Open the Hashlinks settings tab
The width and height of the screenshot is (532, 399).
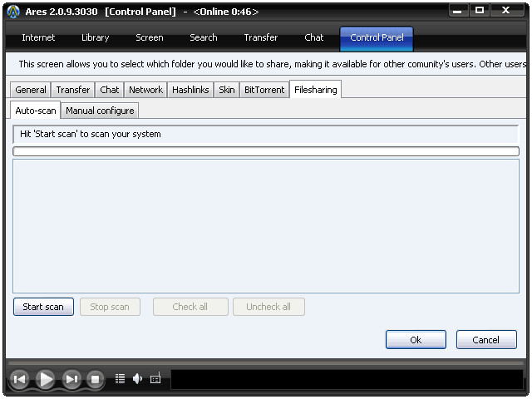pyautogui.click(x=190, y=90)
